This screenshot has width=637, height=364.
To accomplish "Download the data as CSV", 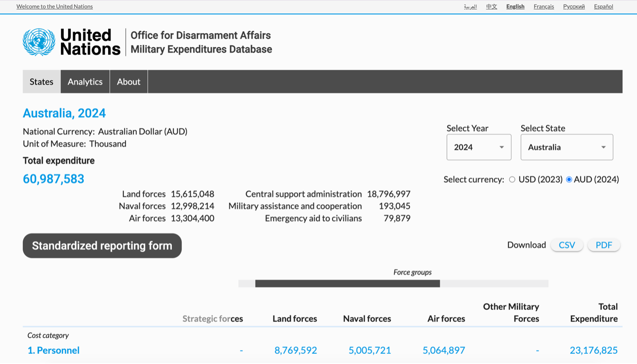I will [567, 245].
